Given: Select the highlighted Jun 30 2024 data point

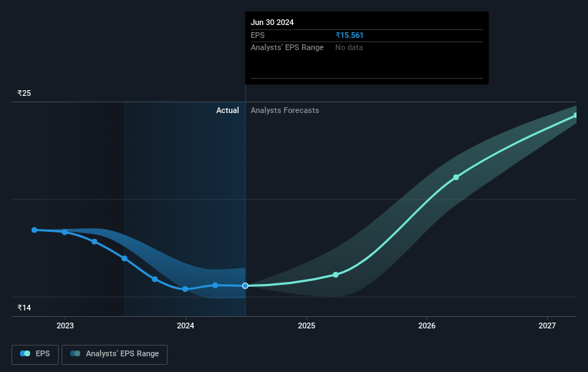Looking at the screenshot, I should point(245,286).
